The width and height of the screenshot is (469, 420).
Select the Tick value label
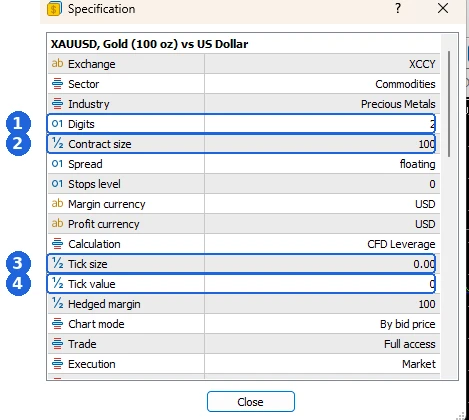coord(92,284)
